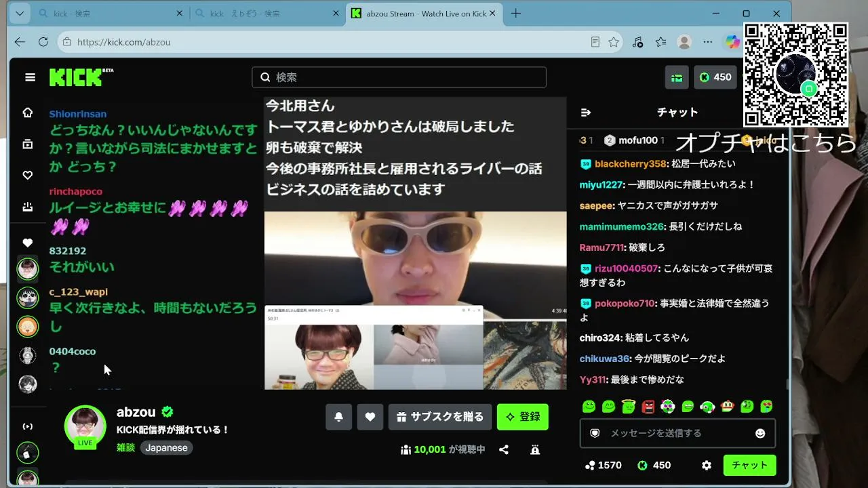868x488 pixels.
Task: Click the 450 Kicks counter below chat
Action: coord(654,466)
